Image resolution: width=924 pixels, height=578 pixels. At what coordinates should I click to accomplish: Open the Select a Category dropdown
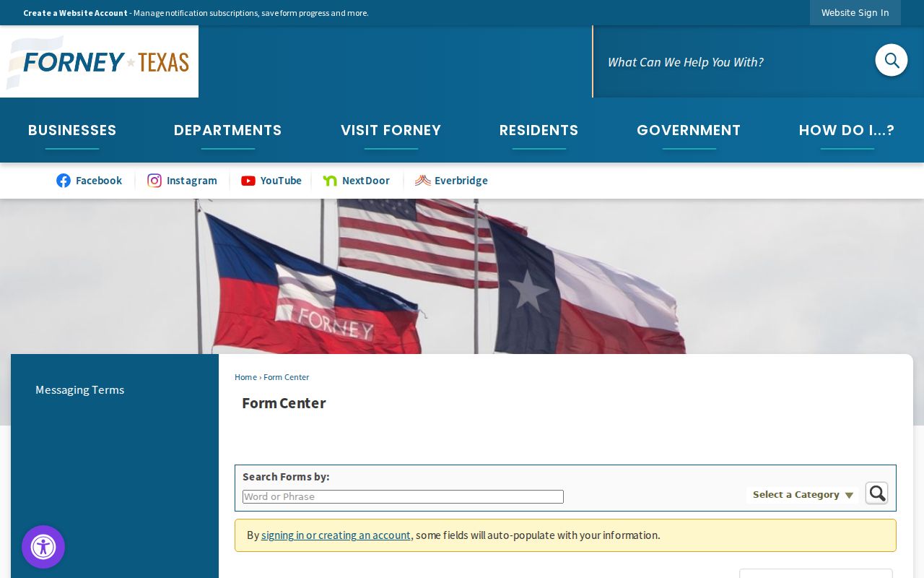[x=803, y=495]
